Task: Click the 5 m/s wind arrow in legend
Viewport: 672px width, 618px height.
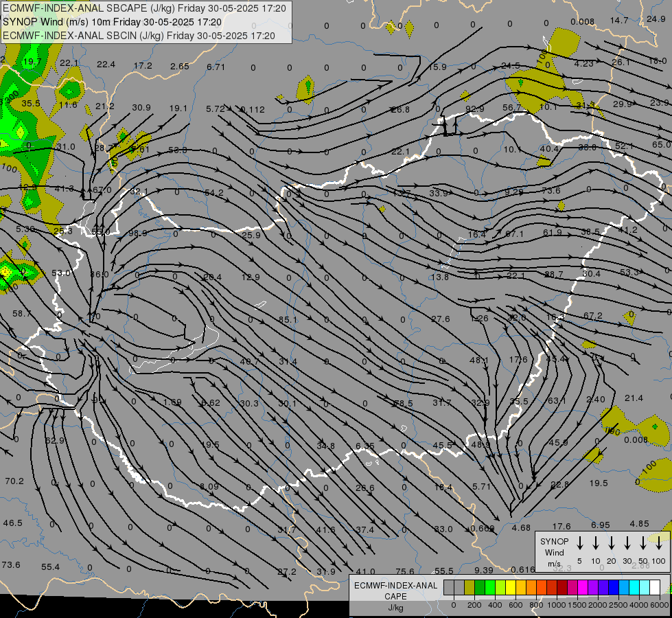Action: click(580, 543)
